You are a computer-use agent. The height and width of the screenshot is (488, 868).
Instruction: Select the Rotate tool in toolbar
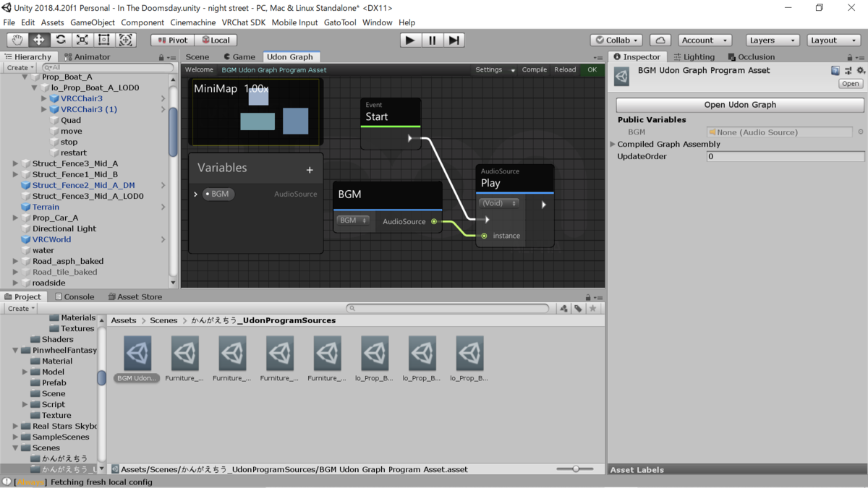click(61, 40)
